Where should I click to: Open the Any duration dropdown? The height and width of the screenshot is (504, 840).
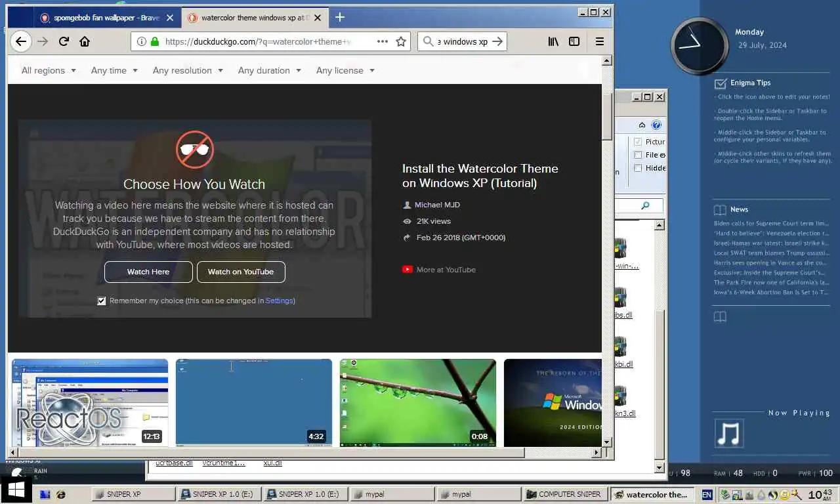click(x=269, y=70)
